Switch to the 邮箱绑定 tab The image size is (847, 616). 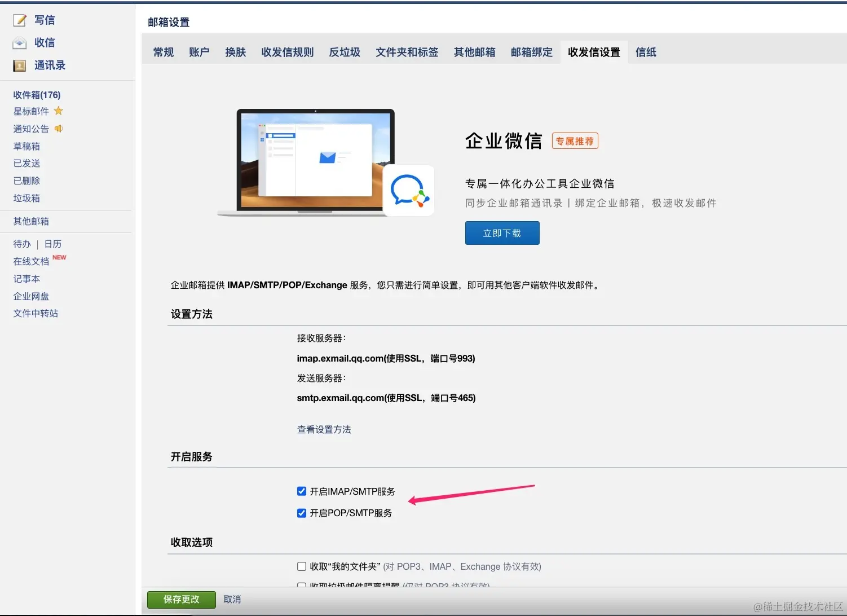[x=532, y=52]
